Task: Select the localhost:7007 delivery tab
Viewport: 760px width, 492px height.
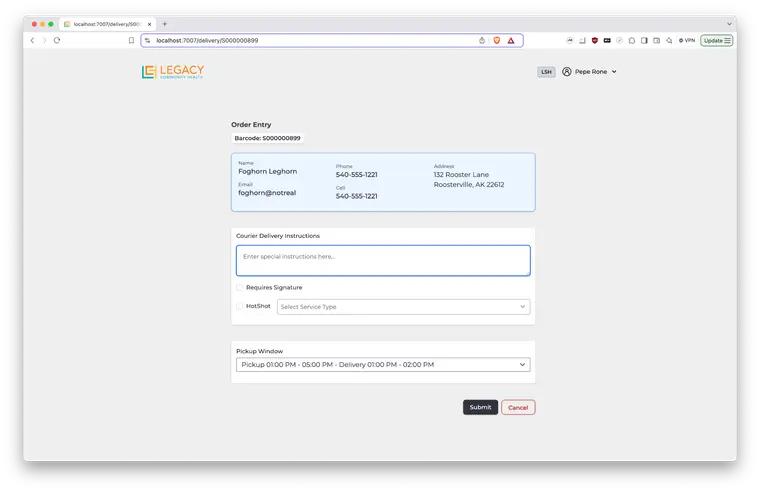Action: (x=105, y=24)
